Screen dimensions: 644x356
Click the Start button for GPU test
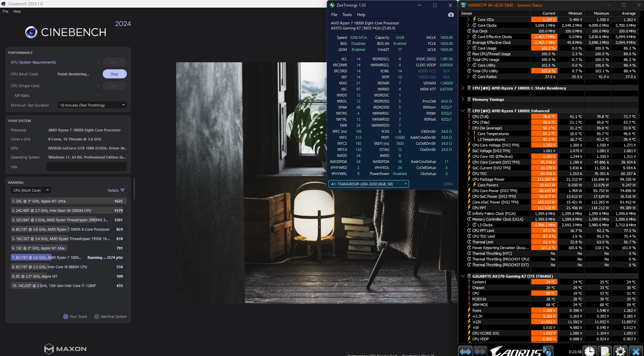pos(115,62)
